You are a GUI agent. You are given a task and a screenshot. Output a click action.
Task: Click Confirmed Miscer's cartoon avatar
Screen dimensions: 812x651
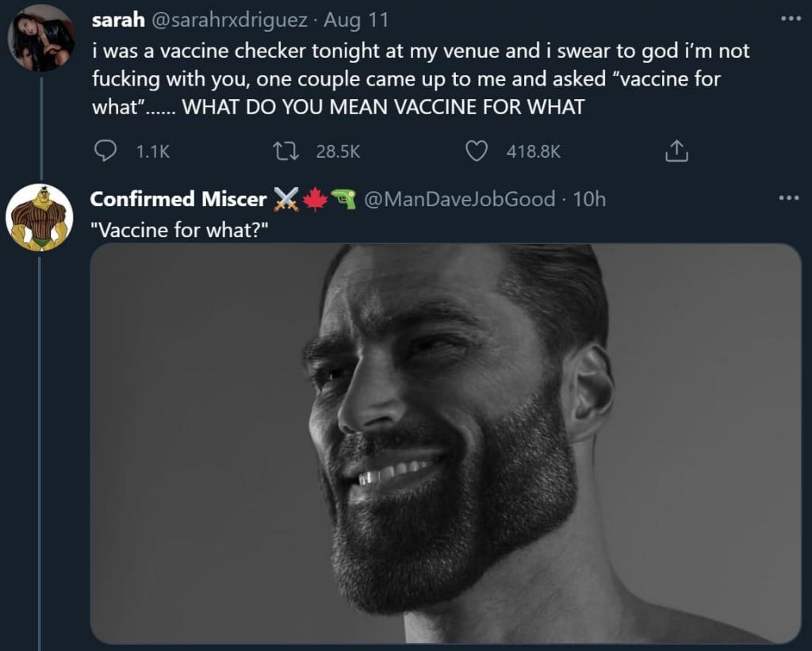click(40, 217)
